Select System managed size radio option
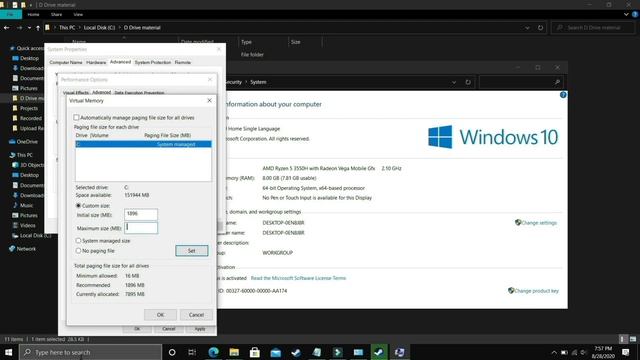640x360 pixels. [x=78, y=241]
